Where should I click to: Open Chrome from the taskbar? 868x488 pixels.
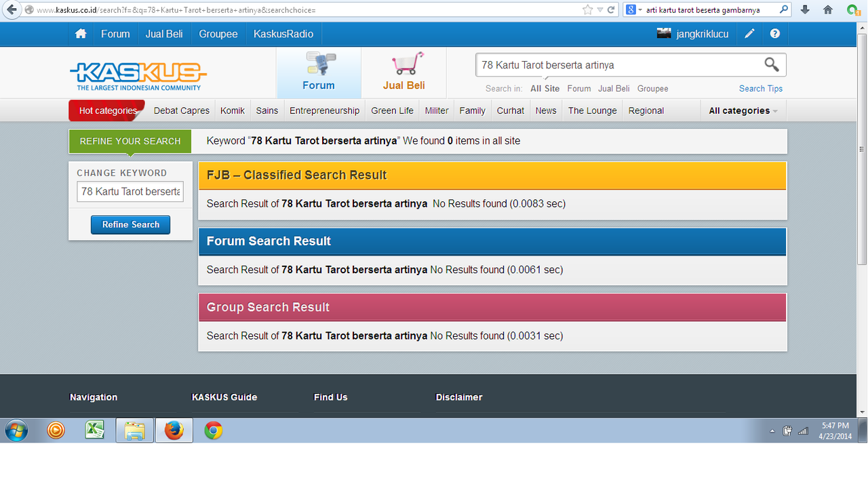click(x=214, y=430)
